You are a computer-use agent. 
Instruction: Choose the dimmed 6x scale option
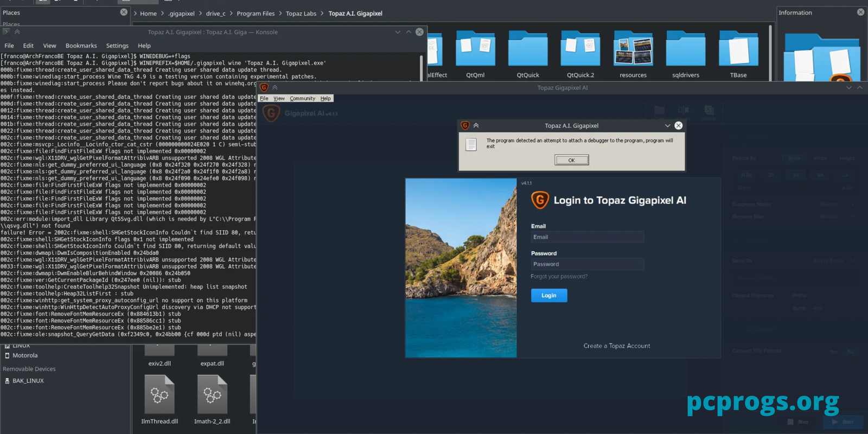820,175
